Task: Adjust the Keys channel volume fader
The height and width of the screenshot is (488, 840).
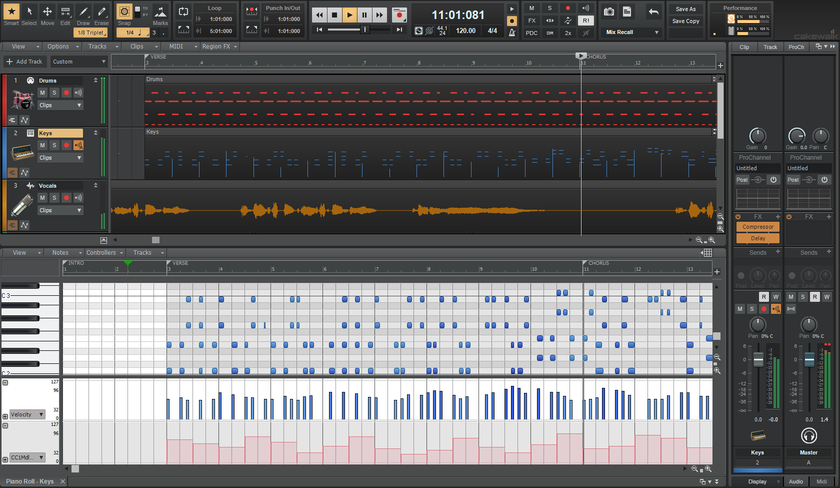Action: [x=759, y=360]
